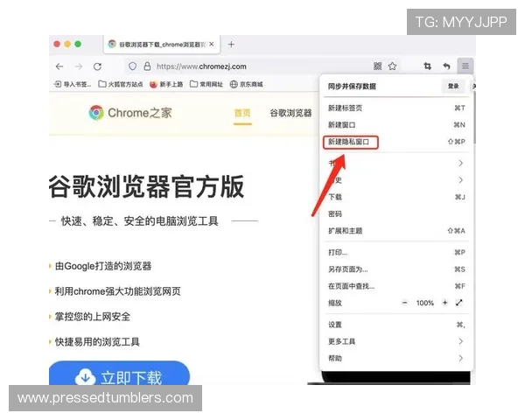Bookmark this page with the star icon
Image resolution: width=525 pixels, height=420 pixels.
point(393,66)
